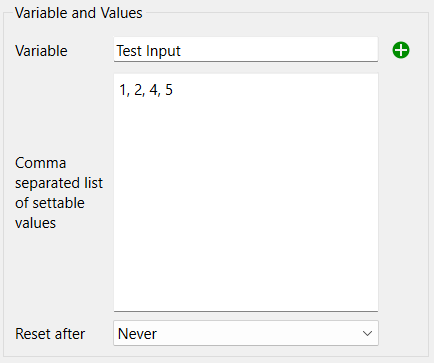This screenshot has height=363, width=434.
Task: Click the number 1 in values list
Action: [x=123, y=90]
